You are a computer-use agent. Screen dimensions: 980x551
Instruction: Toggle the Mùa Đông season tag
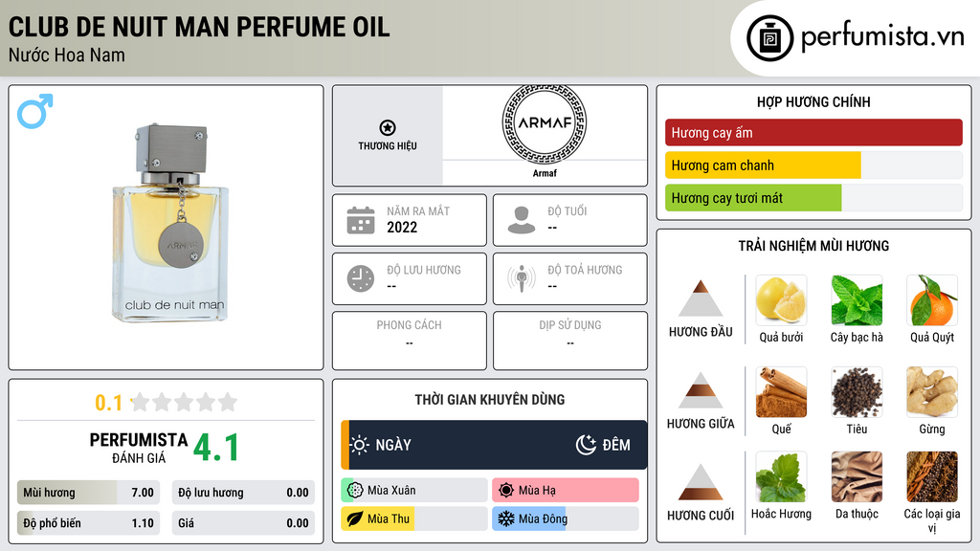(x=565, y=518)
